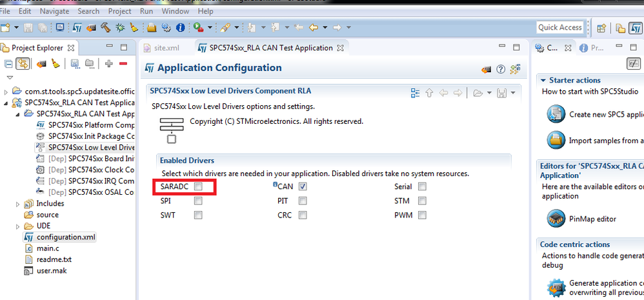Click generate code icon in Application Configuration header
The image size is (644, 300).
(487, 70)
